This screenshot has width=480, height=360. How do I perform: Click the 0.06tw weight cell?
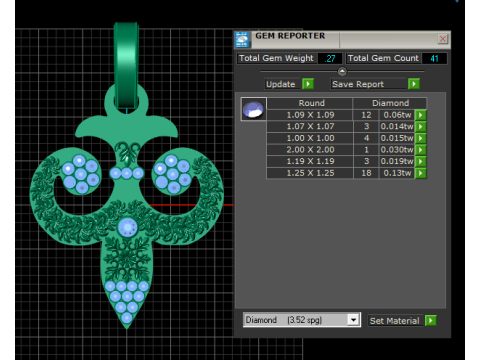397,115
